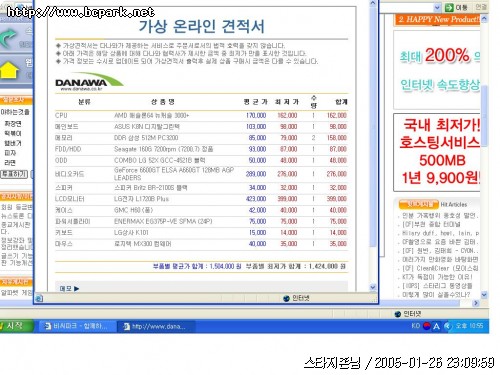The height and width of the screenshot is (375, 500).
Task: Click the LG전자 L1720B Plus product name
Action: (142, 199)
